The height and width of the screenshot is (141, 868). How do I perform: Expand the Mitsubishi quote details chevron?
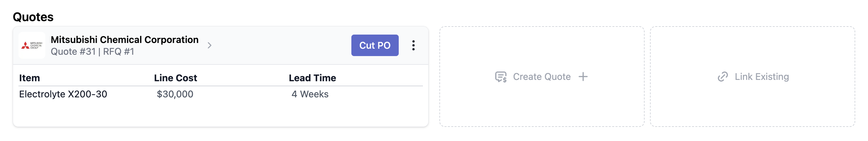(210, 45)
